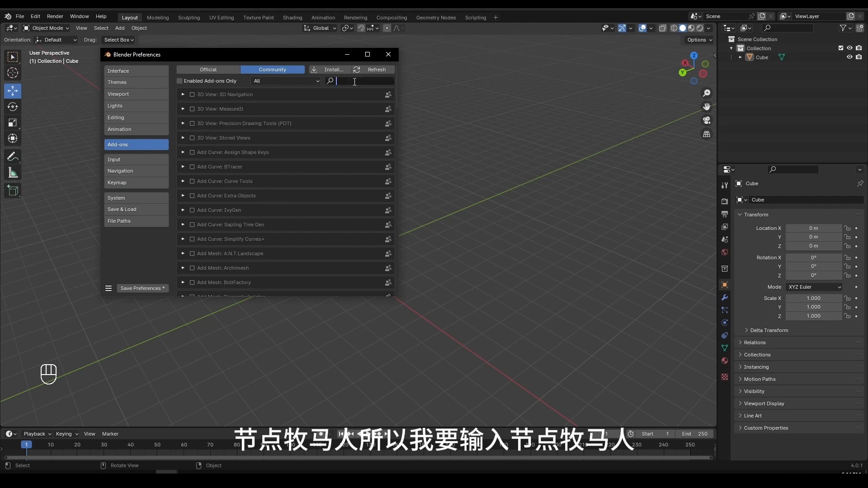Select the Scale tool

tap(13, 122)
